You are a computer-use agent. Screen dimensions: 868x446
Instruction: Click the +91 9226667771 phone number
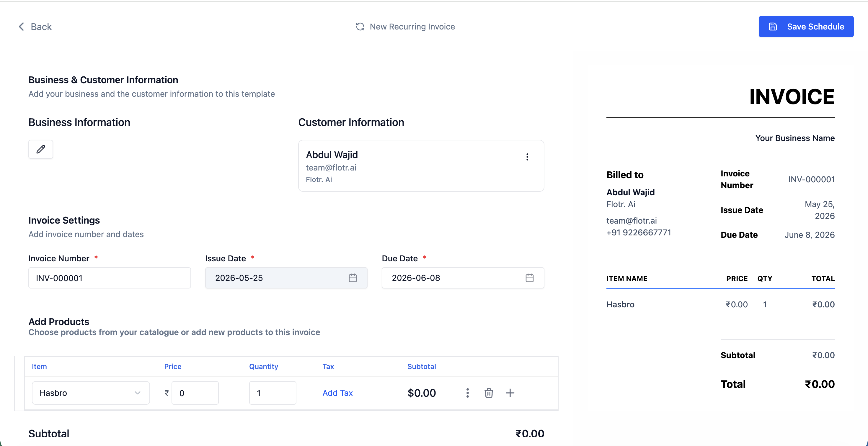639,233
